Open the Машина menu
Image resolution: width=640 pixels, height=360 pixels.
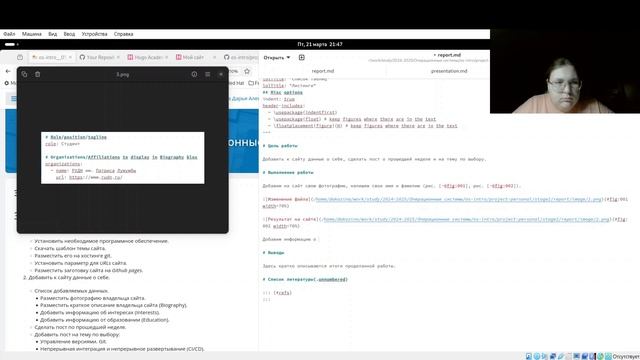click(32, 34)
